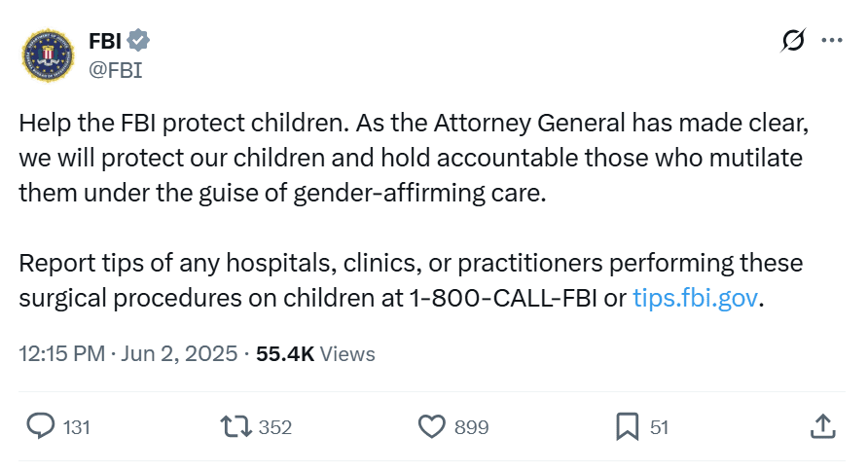Click the repost arrows icon
The height and width of the screenshot is (473, 868).
click(236, 427)
